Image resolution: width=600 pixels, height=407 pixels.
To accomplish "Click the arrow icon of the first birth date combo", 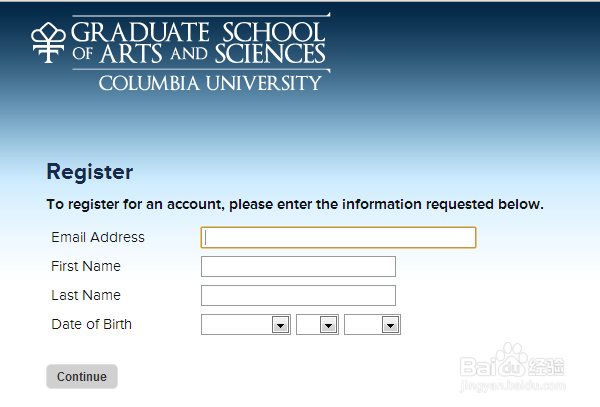I will click(x=280, y=325).
